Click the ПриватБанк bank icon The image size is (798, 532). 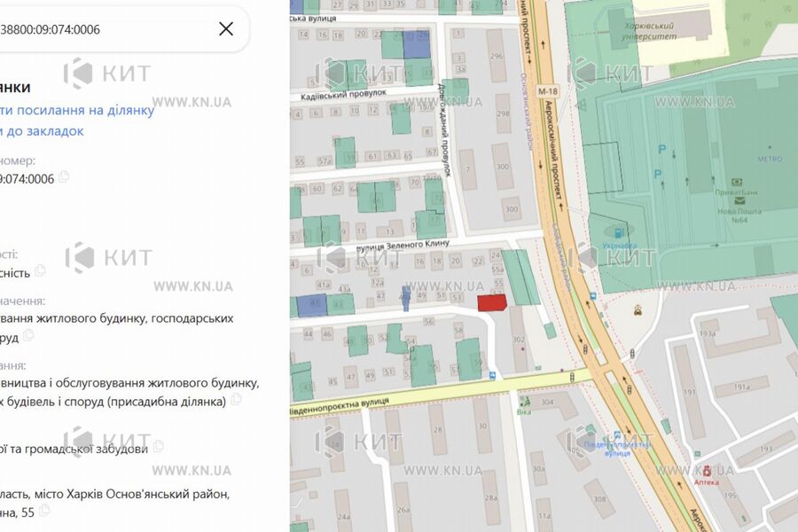click(737, 182)
